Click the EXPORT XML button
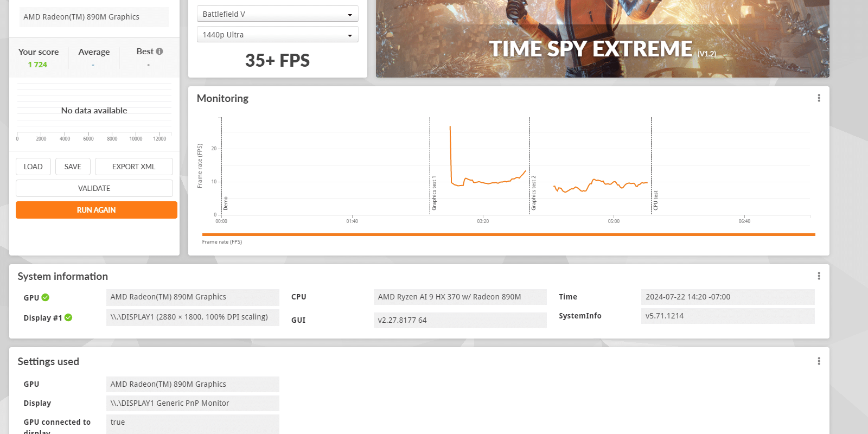868x434 pixels. point(134,167)
